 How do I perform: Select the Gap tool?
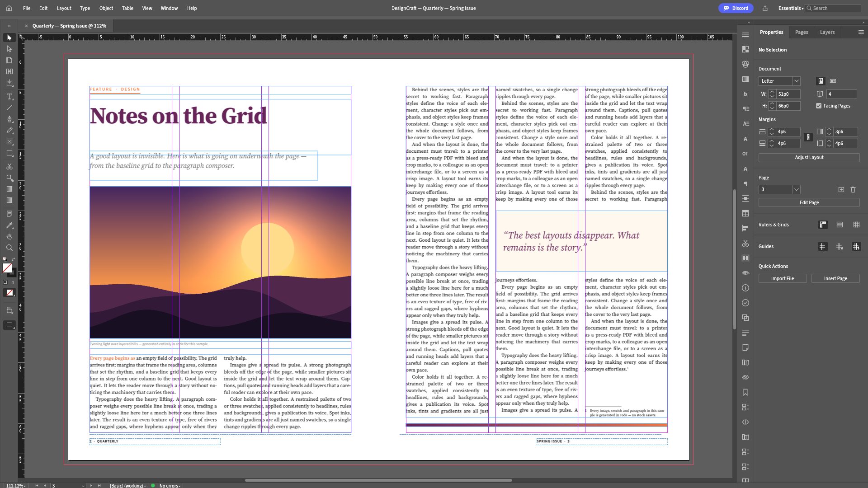tap(9, 71)
